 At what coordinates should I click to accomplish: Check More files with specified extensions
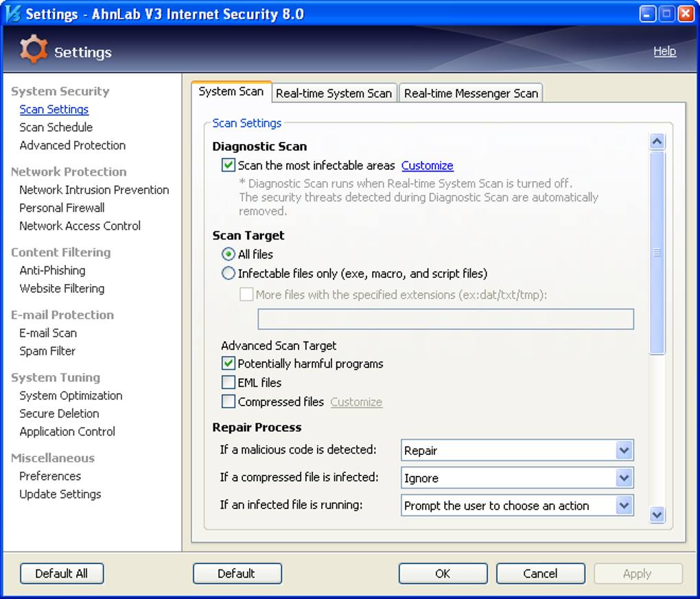(246, 294)
